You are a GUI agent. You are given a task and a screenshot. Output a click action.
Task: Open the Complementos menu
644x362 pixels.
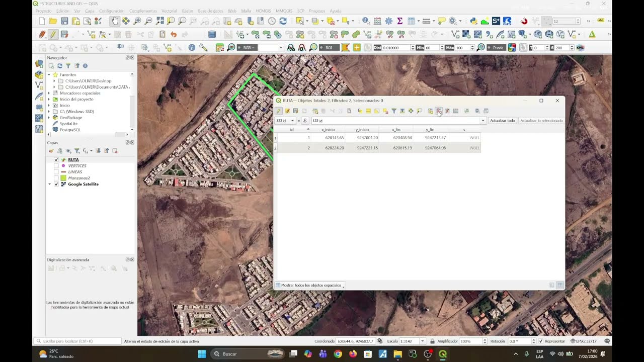[142, 11]
